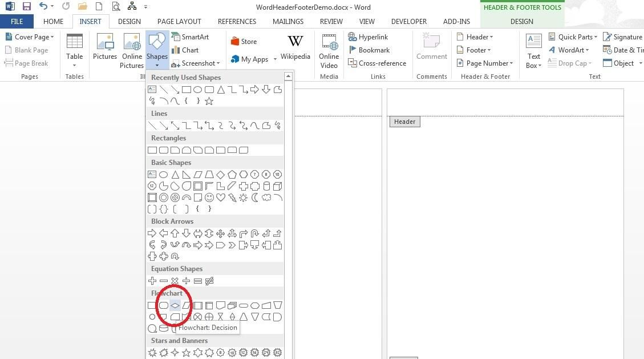Open the WordArt gallery
644x359 pixels.
(x=570, y=50)
